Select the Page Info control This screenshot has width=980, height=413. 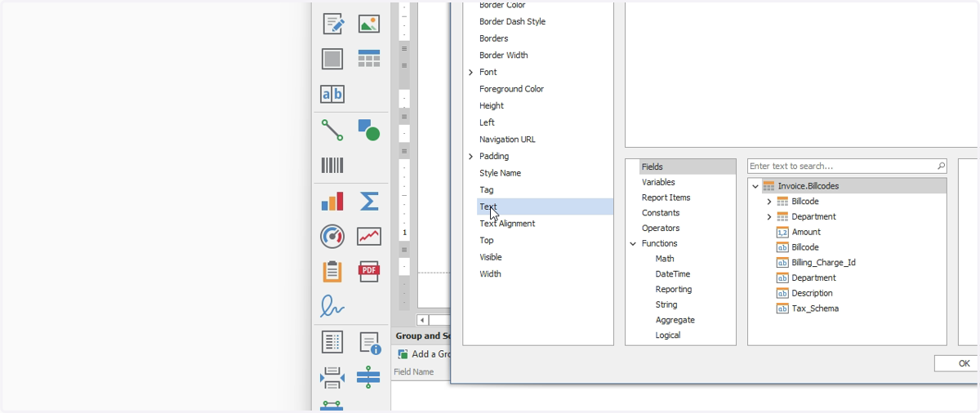tap(370, 343)
